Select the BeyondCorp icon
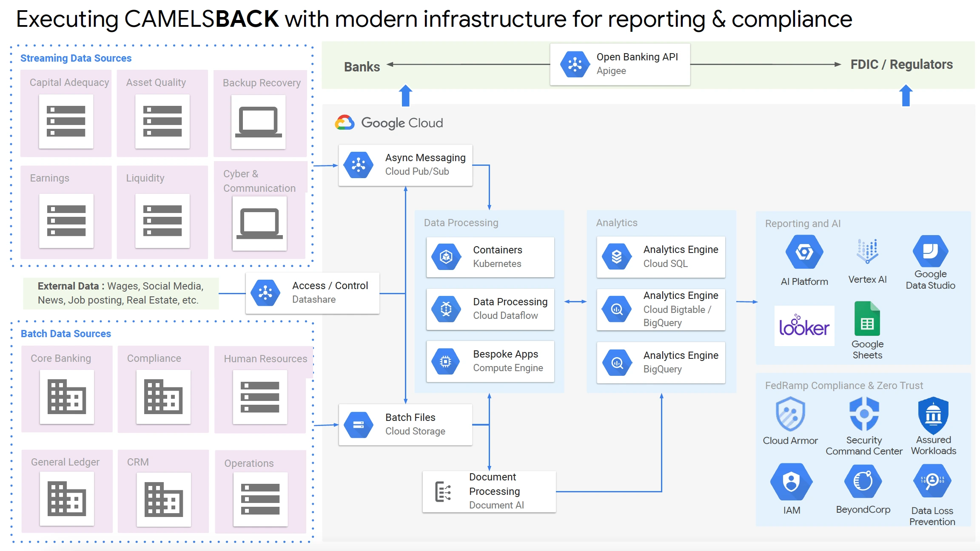This screenshot has width=980, height=551. coord(863,481)
